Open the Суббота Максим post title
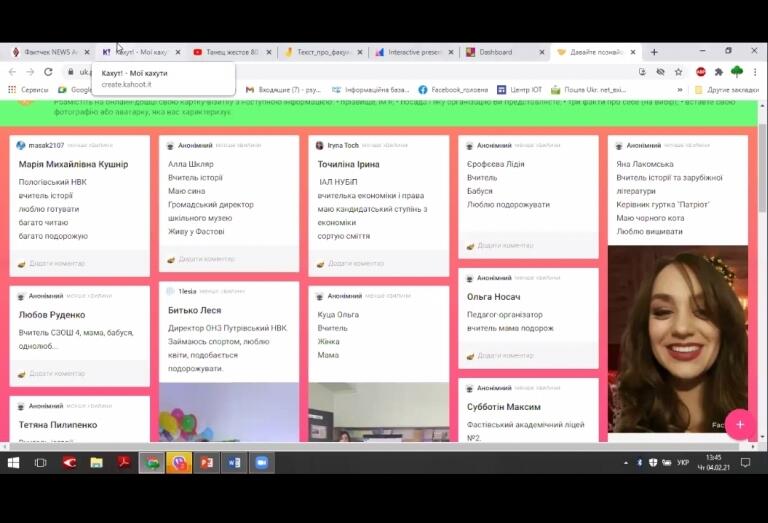 pos(504,407)
